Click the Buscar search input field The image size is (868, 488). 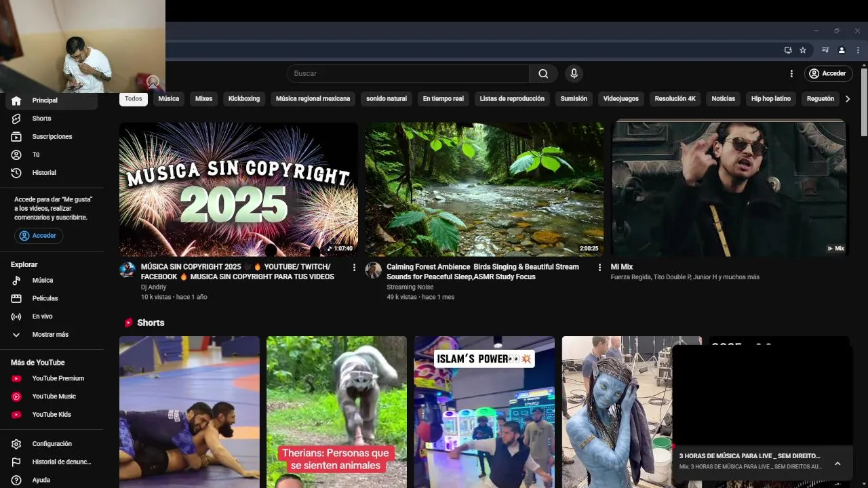coord(408,73)
